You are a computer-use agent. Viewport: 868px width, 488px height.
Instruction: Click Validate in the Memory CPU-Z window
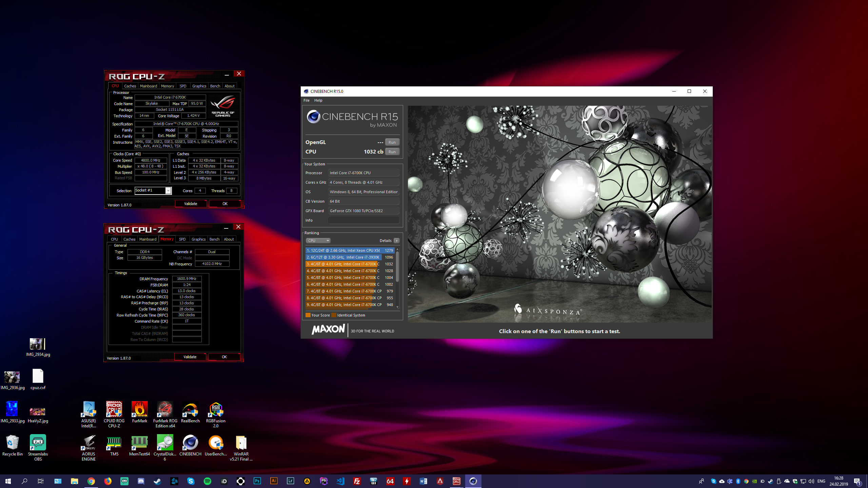coord(190,357)
